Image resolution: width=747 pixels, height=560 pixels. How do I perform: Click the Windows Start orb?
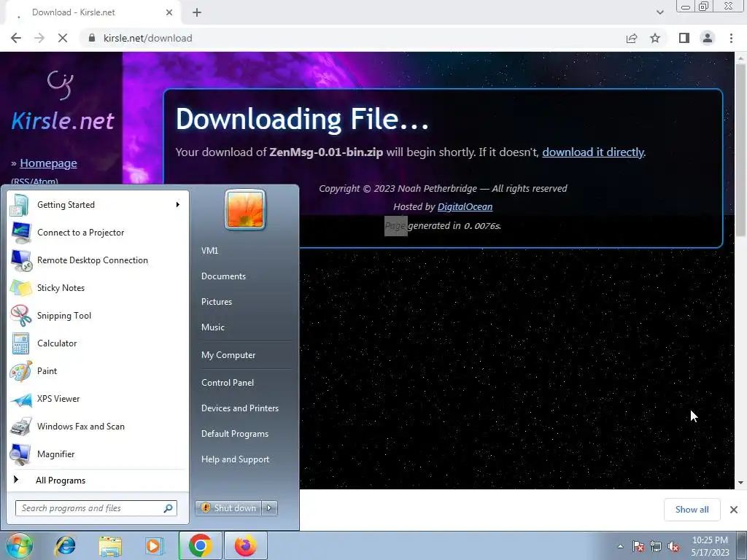[x=19, y=545]
